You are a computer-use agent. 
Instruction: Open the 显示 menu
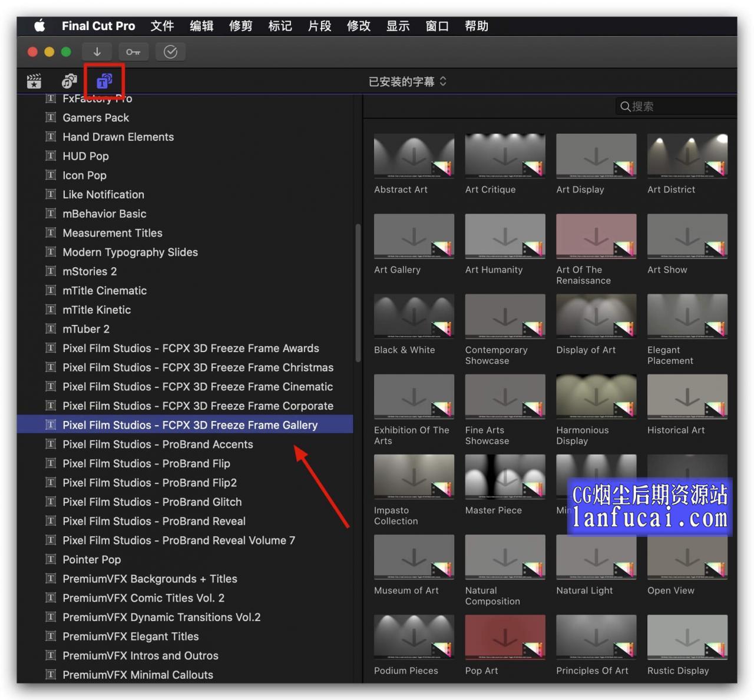click(398, 26)
